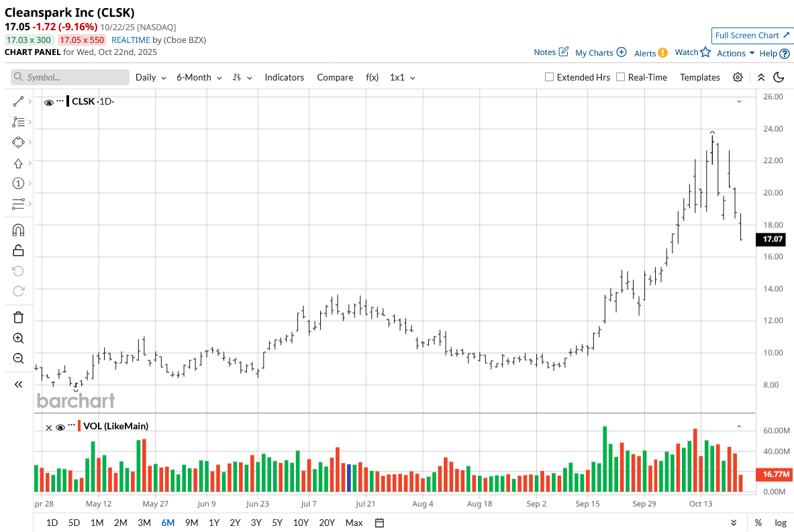Click the CLSK color marker in legend
Screen dimensions: 794x532
click(68, 101)
